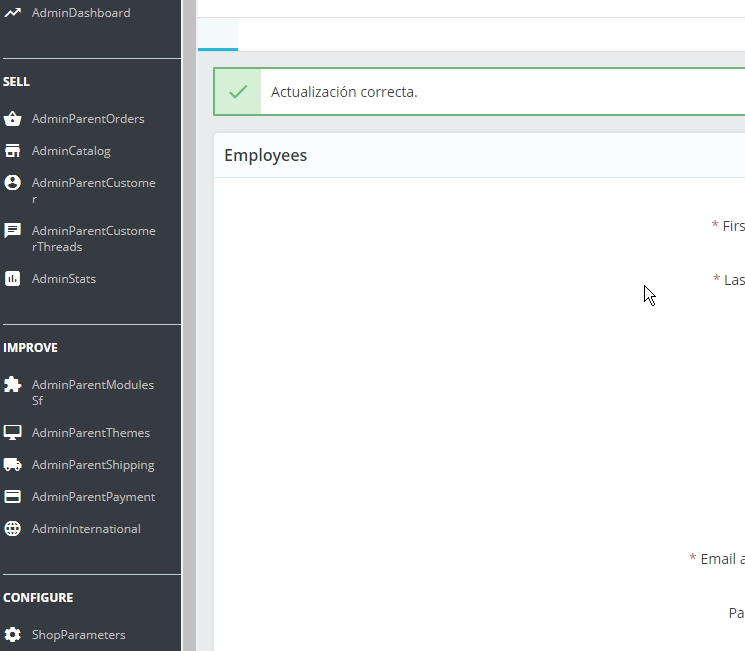This screenshot has width=745, height=651.
Task: Click the basket icon for AdminParentOrders
Action: [x=12, y=119]
